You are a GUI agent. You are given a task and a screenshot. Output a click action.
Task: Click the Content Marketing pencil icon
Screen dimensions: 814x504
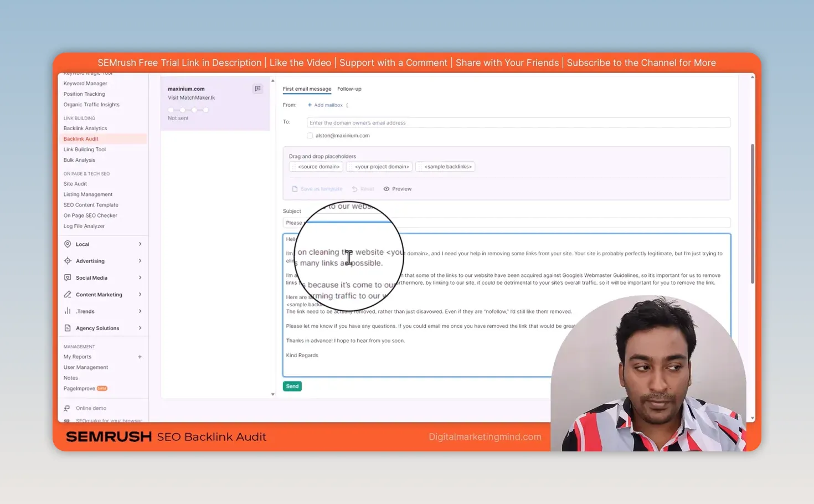pos(68,295)
